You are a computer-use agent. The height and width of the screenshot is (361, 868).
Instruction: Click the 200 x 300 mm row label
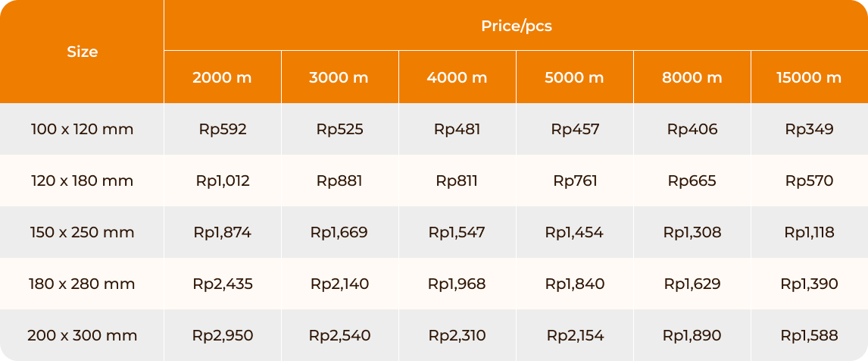82,335
